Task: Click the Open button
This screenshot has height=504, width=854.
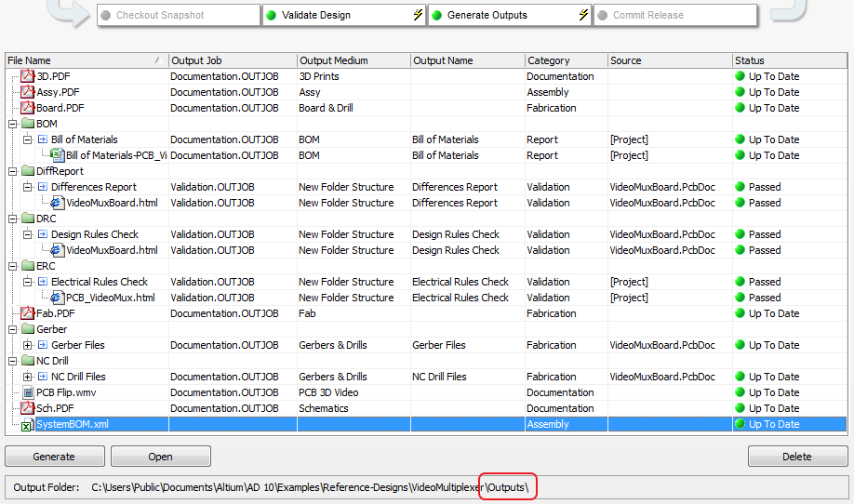Action: (x=160, y=457)
